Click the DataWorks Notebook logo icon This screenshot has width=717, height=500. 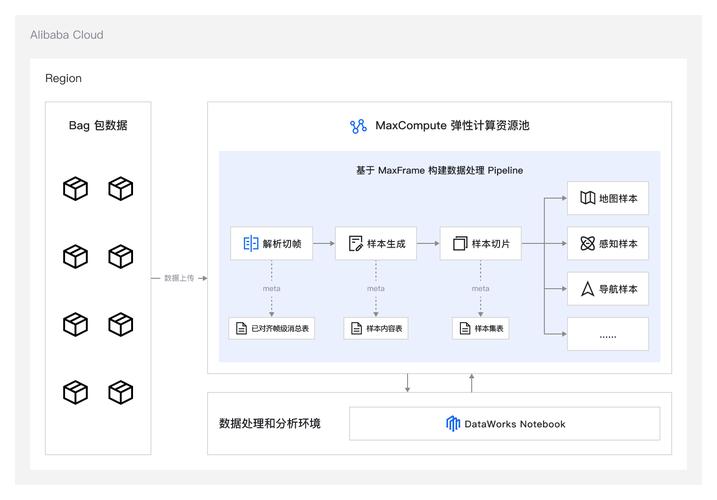[453, 424]
